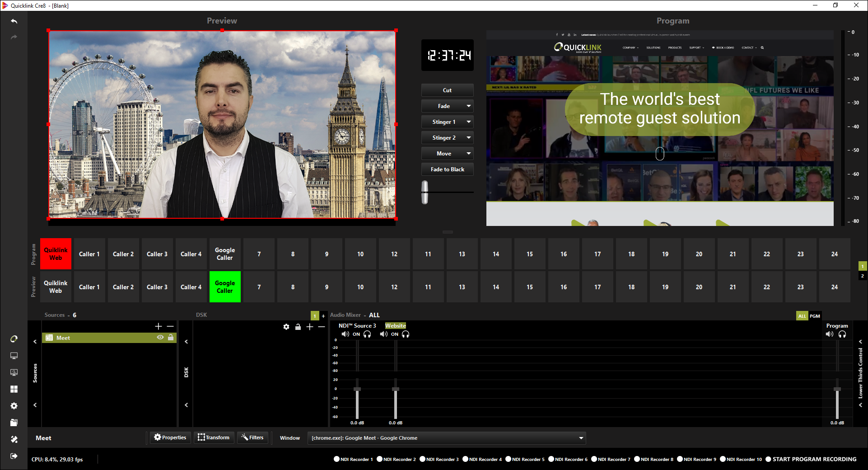This screenshot has height=470, width=868.
Task: Remove DSK item with minus icon
Action: tap(322, 327)
